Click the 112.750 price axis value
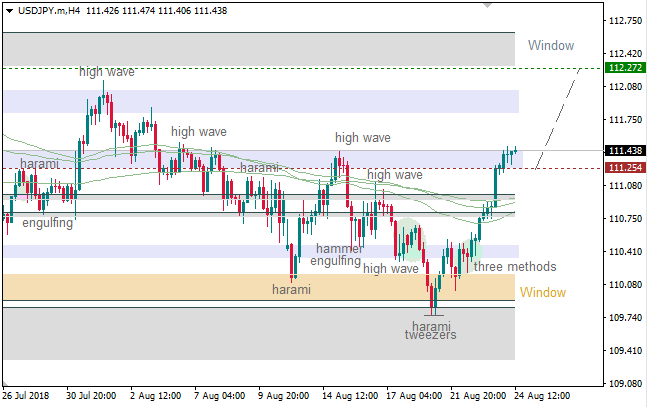Viewport: 647px width, 407px height. [625, 20]
